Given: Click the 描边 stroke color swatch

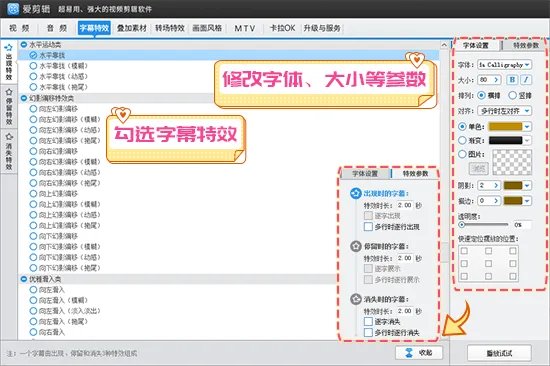Looking at the screenshot, I should click(x=513, y=201).
